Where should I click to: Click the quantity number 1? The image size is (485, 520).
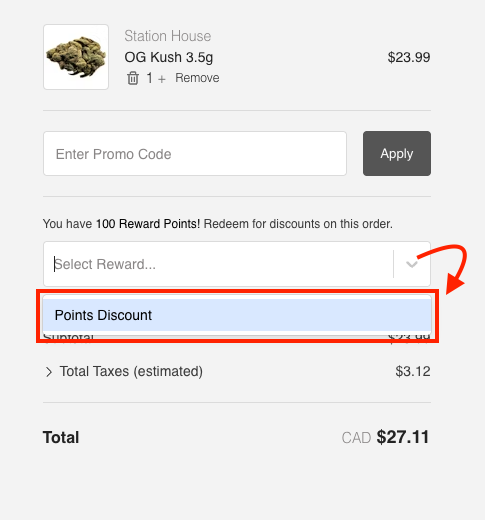click(150, 78)
